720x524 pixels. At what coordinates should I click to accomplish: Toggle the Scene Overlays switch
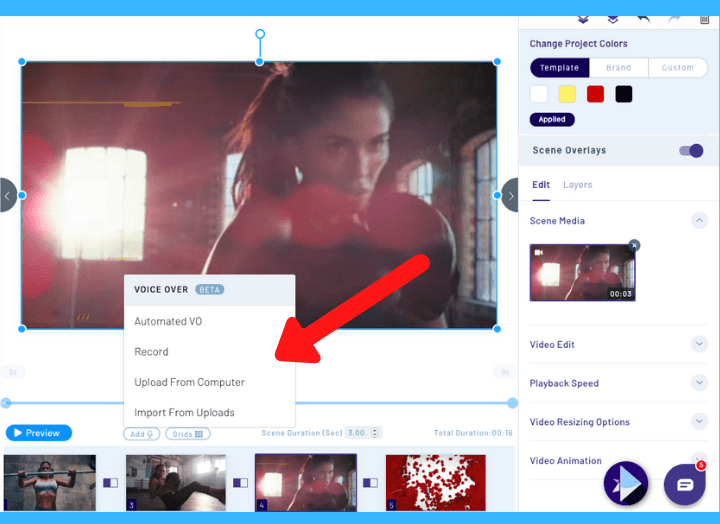click(x=691, y=151)
